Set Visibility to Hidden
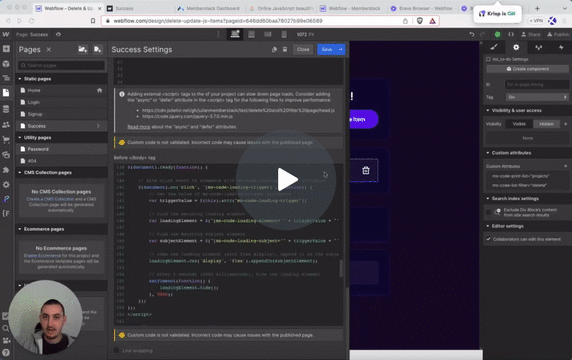Viewport: 572px width, 360px height. coord(546,124)
